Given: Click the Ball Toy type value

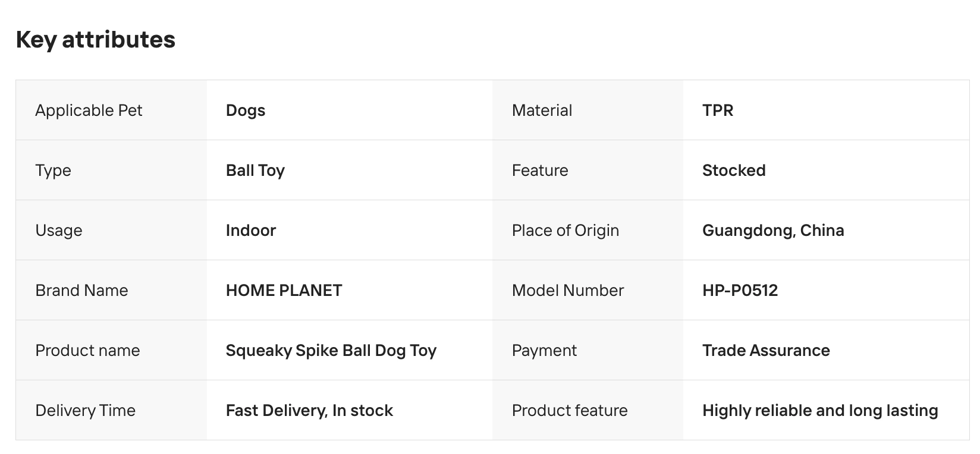Looking at the screenshot, I should tap(255, 171).
